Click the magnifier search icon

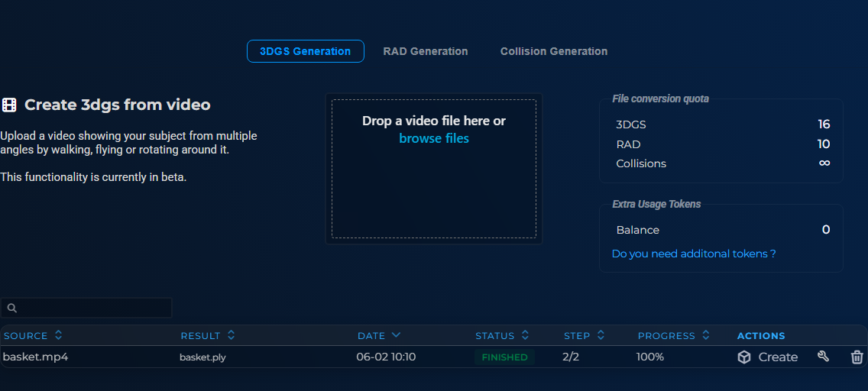click(x=12, y=308)
